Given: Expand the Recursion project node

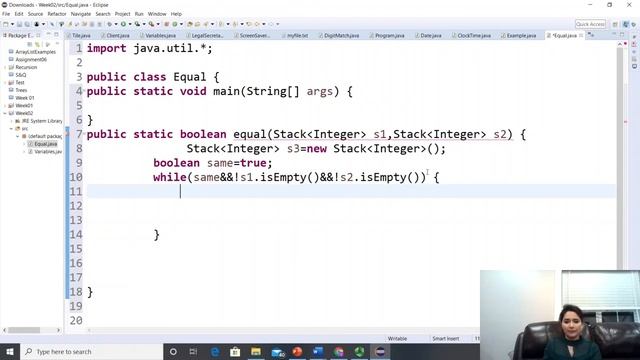Looking at the screenshot, I should pyautogui.click(x=5, y=67).
